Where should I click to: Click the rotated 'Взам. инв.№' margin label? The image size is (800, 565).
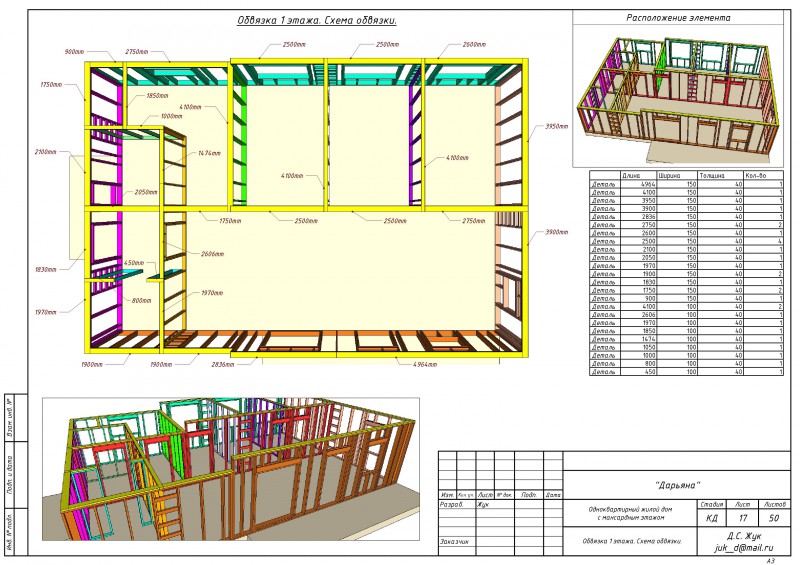[x=10, y=417]
